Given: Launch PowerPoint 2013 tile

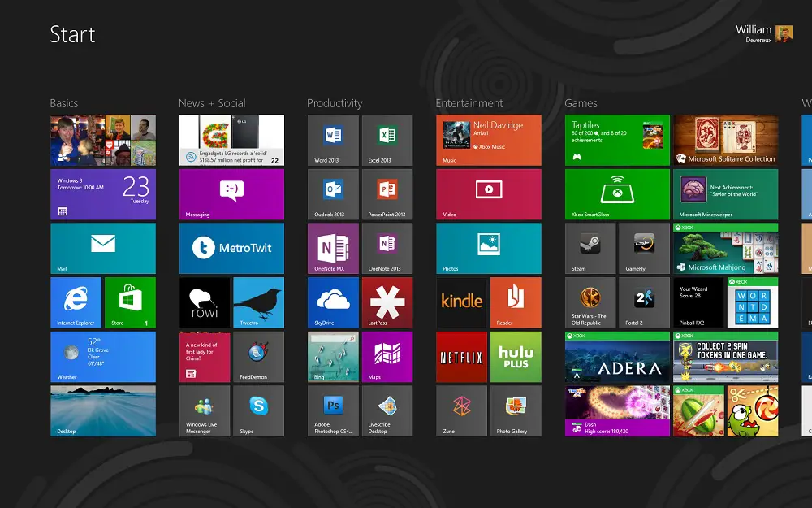Looking at the screenshot, I should (x=387, y=194).
